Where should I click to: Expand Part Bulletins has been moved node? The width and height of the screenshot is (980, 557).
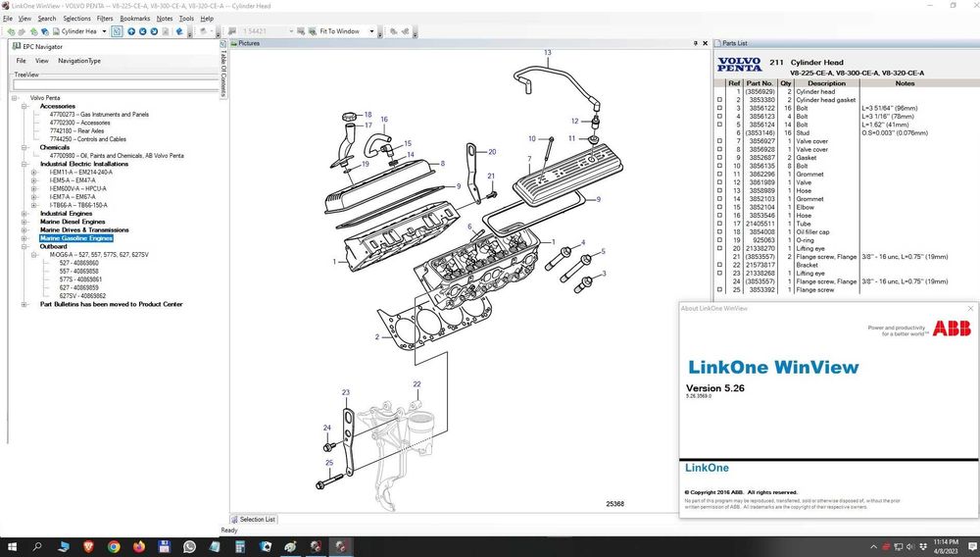coord(24,304)
